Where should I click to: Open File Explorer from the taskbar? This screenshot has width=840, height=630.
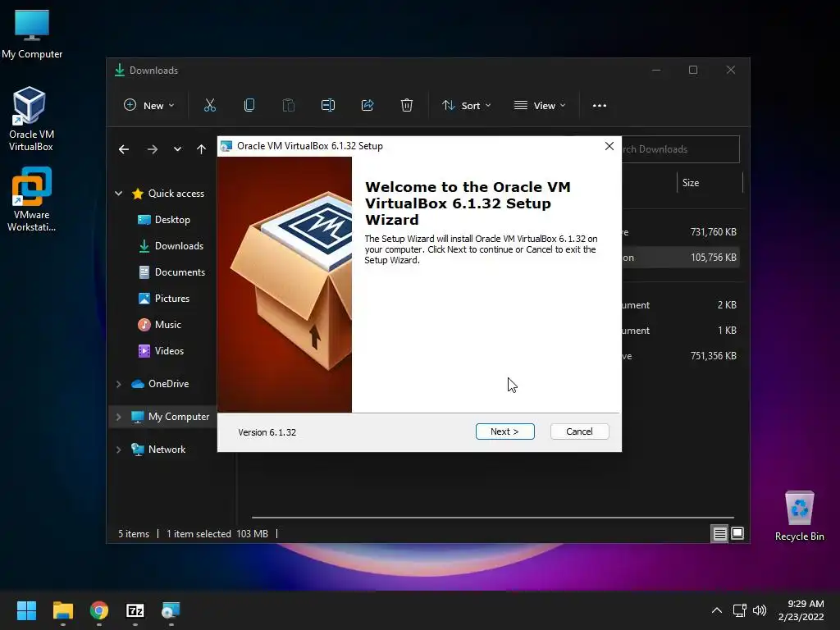click(62, 610)
